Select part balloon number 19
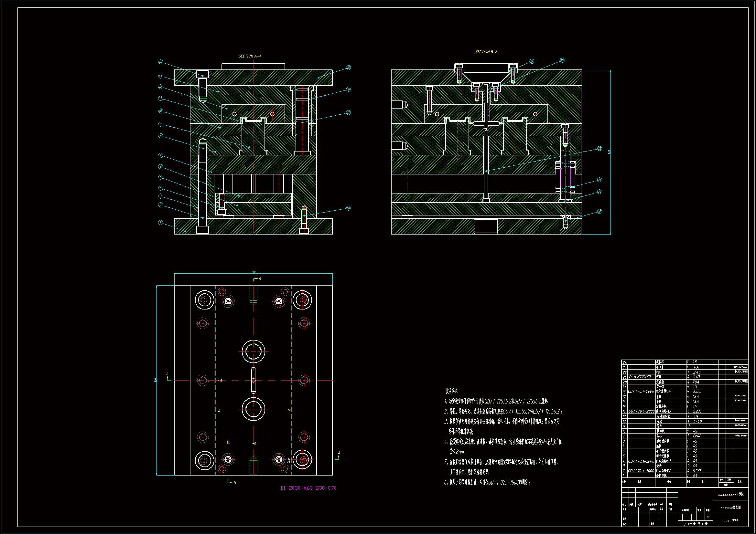The image size is (756, 534). (599, 211)
